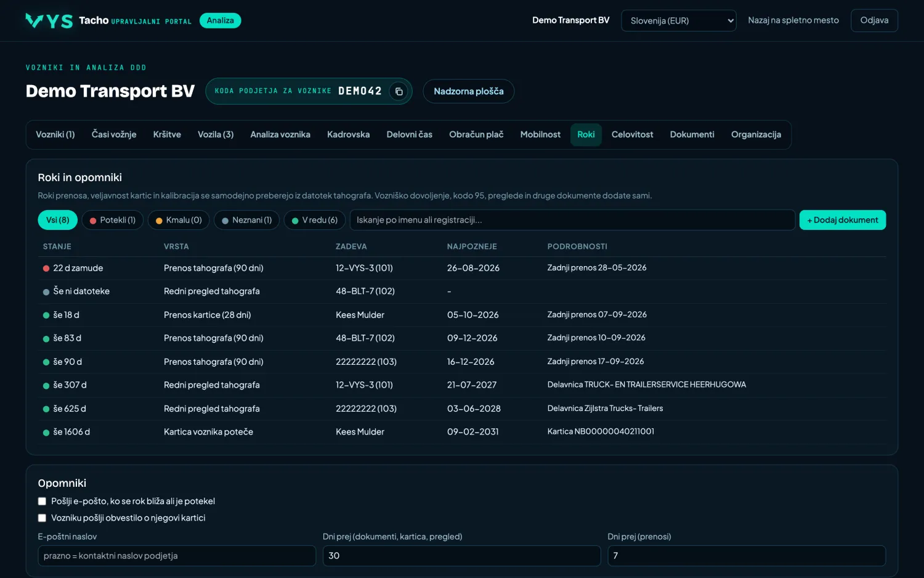Click the VYS Tacho logo
The height and width of the screenshot is (578, 924).
tap(49, 21)
